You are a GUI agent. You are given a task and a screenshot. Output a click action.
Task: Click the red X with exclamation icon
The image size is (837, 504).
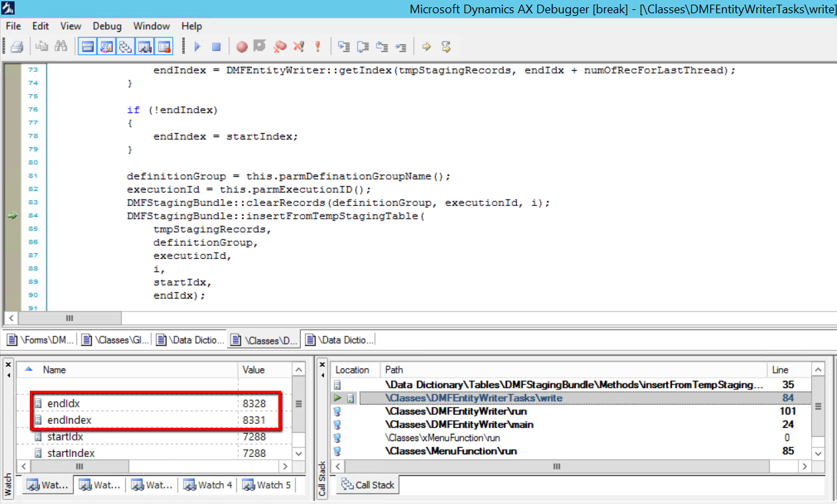click(298, 46)
